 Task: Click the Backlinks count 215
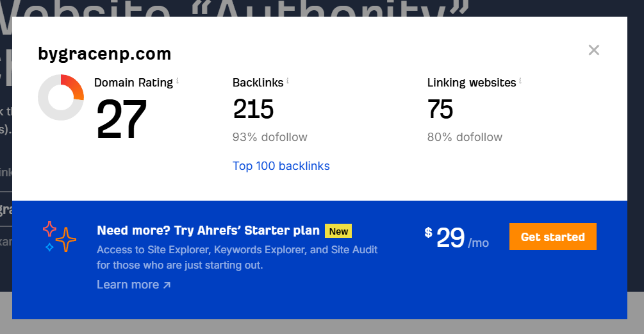[253, 110]
